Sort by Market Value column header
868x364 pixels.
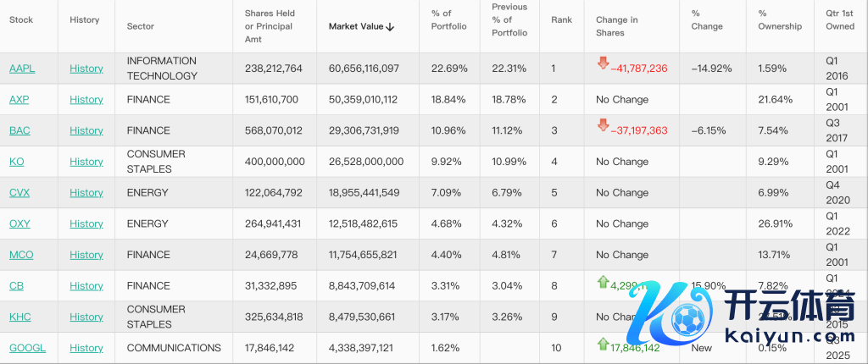[360, 26]
